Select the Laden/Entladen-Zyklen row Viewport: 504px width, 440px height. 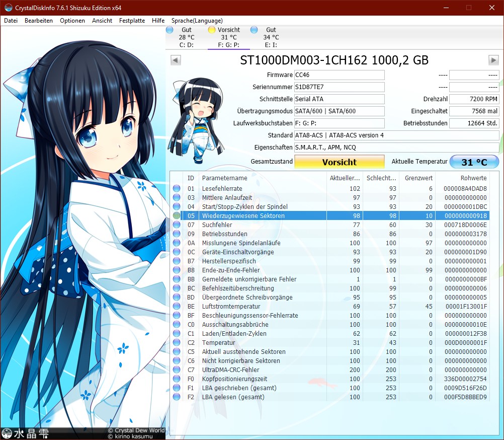point(330,334)
